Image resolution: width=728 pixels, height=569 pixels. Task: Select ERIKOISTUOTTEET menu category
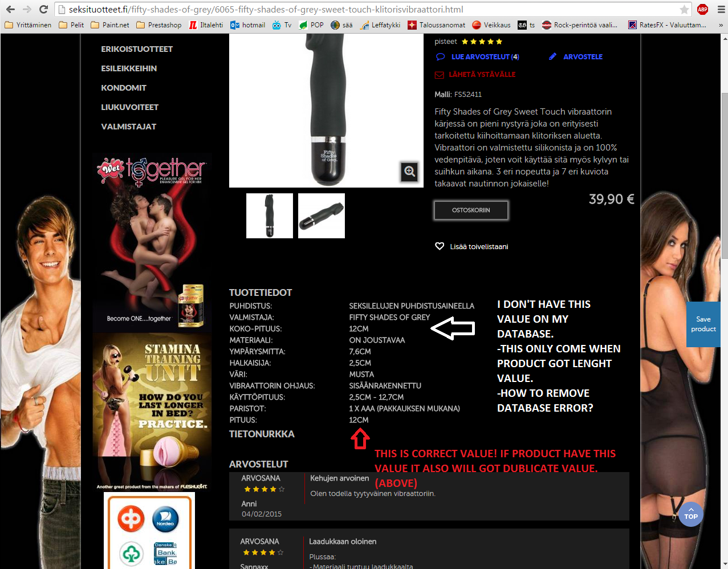[137, 49]
